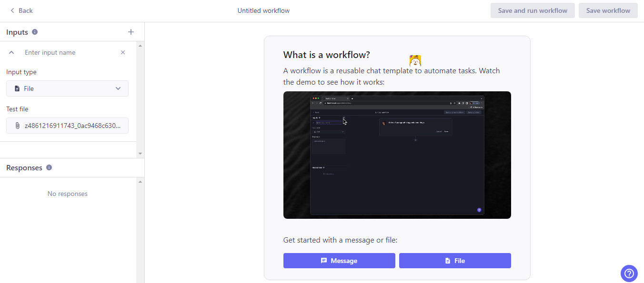Click the Save workflow button
Image resolution: width=644 pixels, height=283 pixels.
[608, 10]
